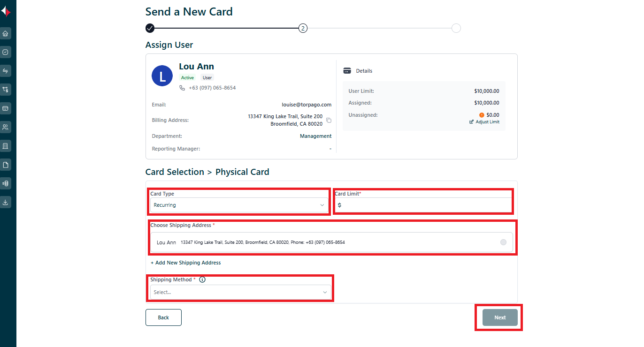Open the building icon in the sidebar

(x=6, y=146)
